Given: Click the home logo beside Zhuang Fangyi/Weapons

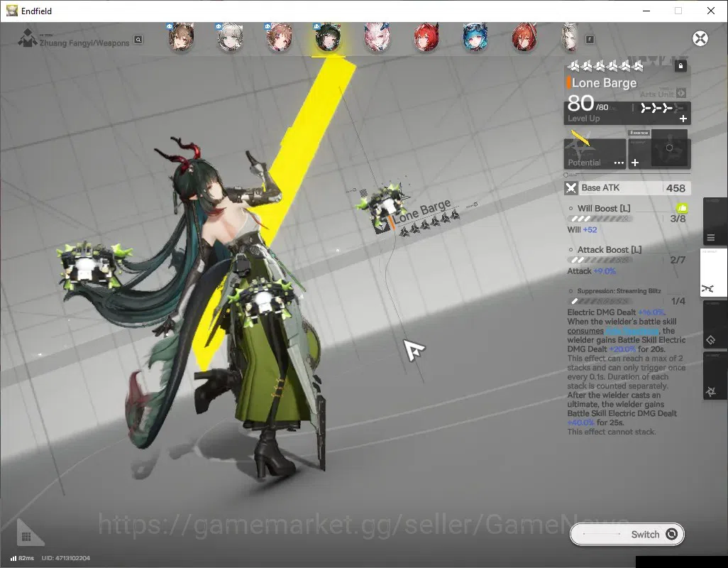Looking at the screenshot, I should (x=28, y=38).
